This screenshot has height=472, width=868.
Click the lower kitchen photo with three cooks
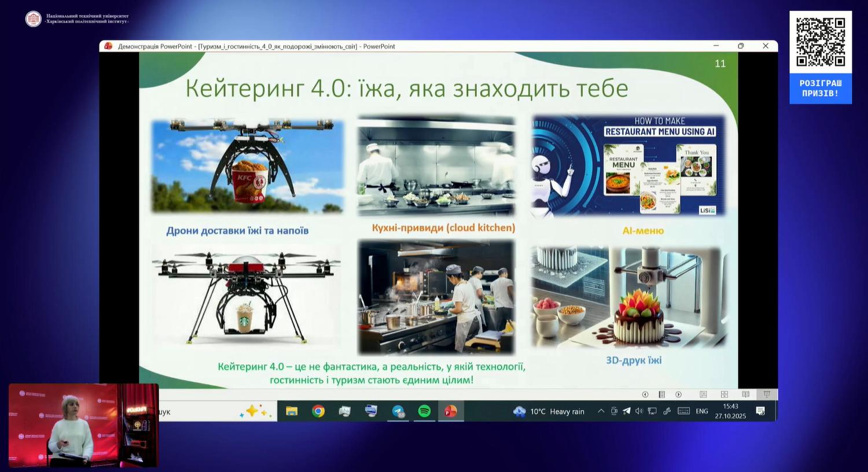coord(436,297)
